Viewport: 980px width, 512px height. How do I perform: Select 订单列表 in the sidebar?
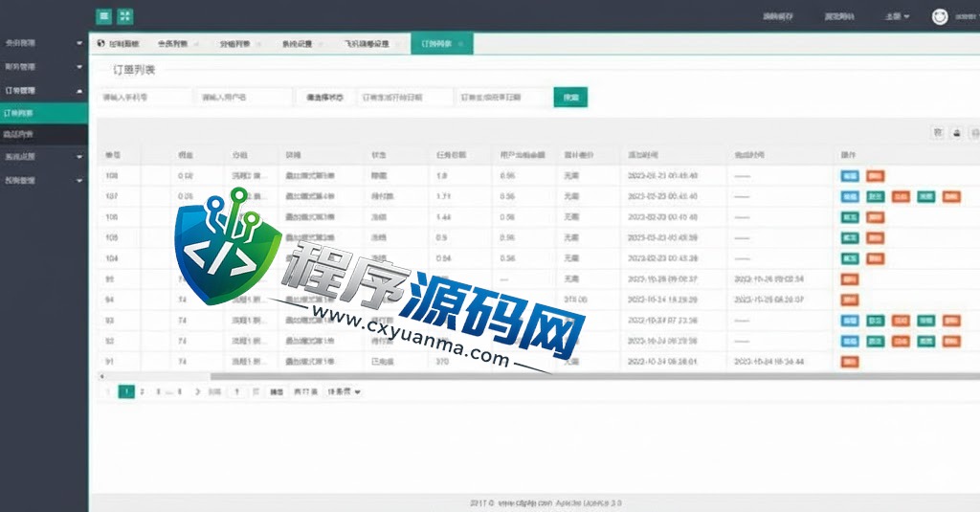[x=44, y=113]
